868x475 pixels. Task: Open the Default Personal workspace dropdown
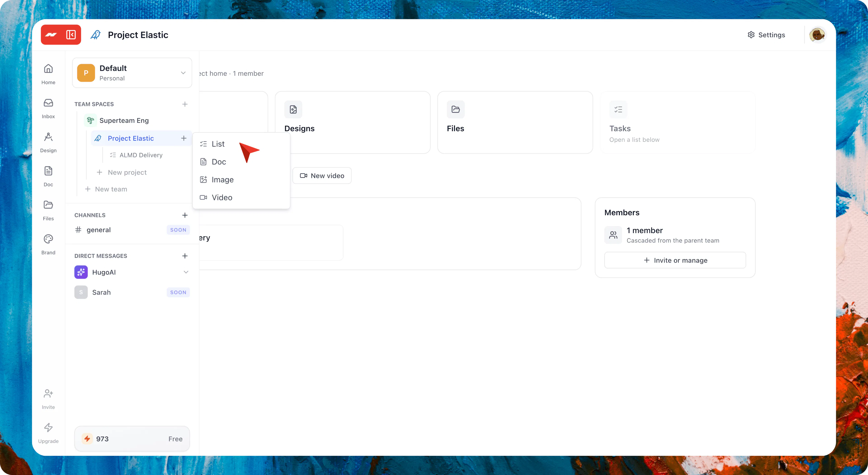pos(132,73)
